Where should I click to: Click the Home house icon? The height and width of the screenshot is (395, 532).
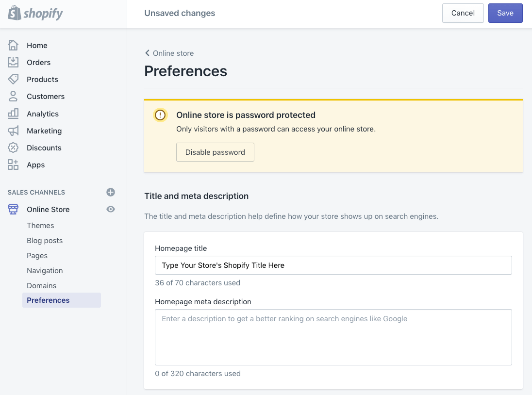pos(13,45)
